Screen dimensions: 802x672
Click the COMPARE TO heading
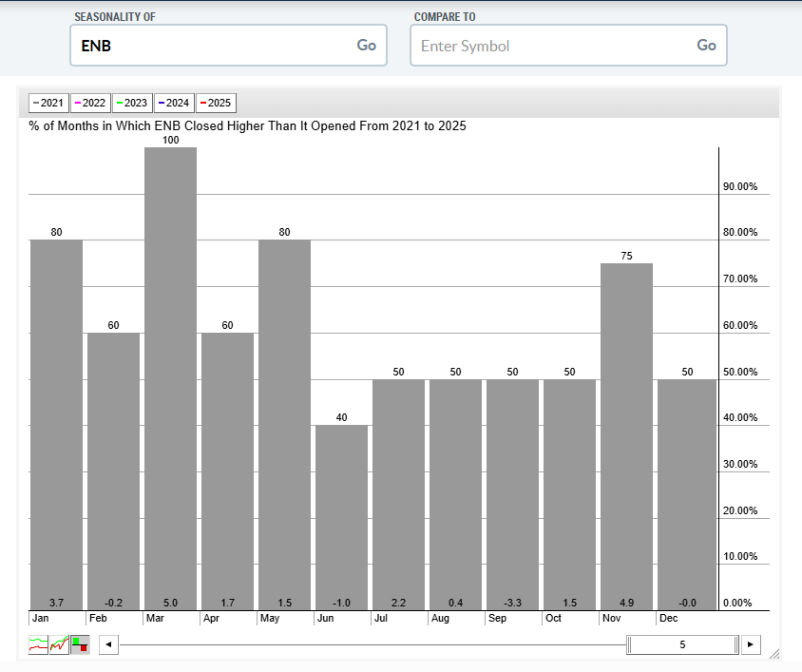click(445, 17)
